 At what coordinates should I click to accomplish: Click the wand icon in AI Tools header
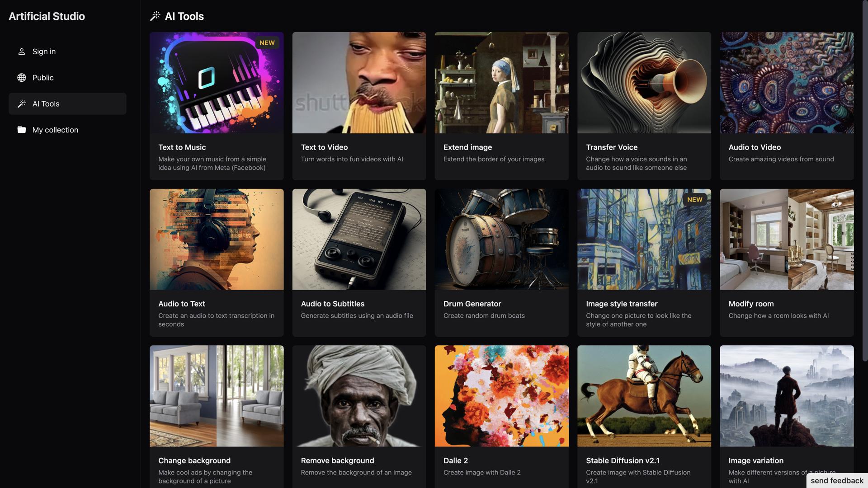click(155, 16)
